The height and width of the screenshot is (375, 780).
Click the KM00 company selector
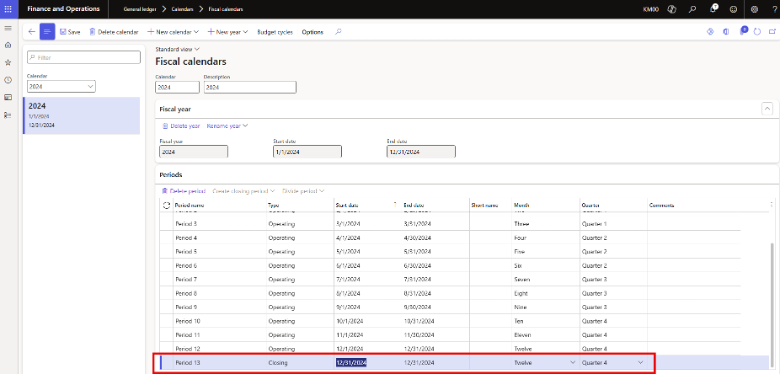651,9
